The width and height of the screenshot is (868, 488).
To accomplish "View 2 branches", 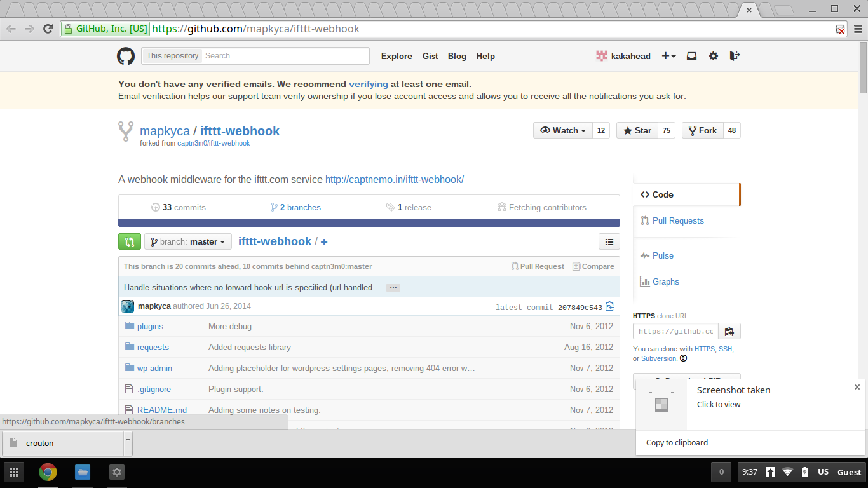I will [x=295, y=207].
